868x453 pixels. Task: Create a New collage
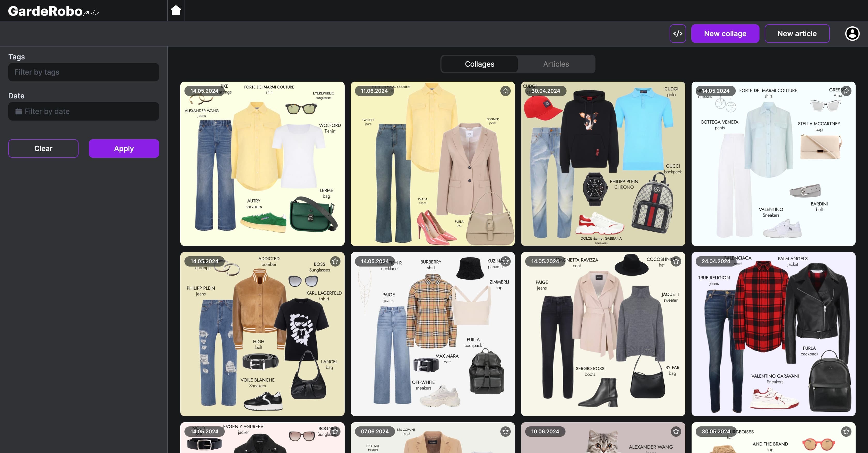tap(725, 34)
